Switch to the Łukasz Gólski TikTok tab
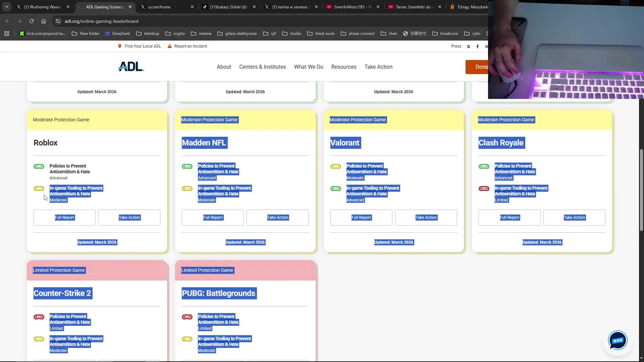644x362 pixels. 229,7
